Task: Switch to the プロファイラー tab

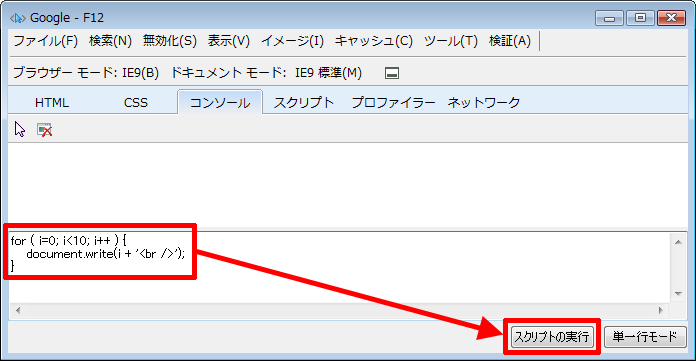Action: pos(393,103)
